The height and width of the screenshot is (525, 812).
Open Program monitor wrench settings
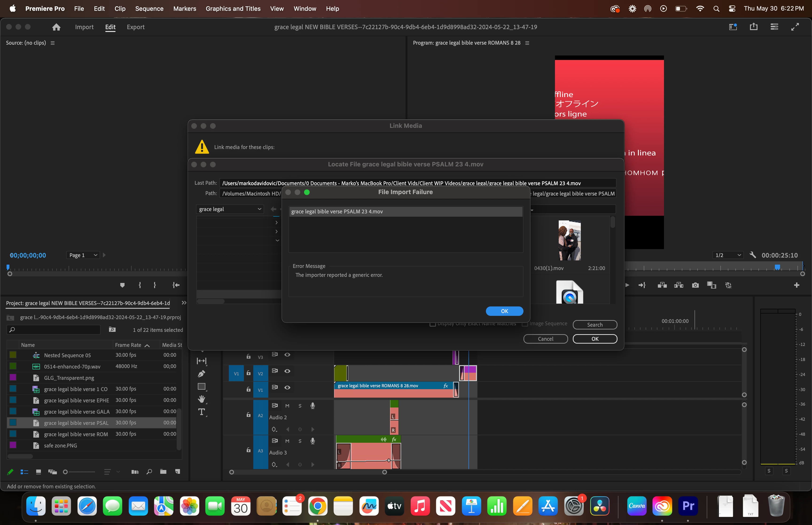(x=753, y=255)
